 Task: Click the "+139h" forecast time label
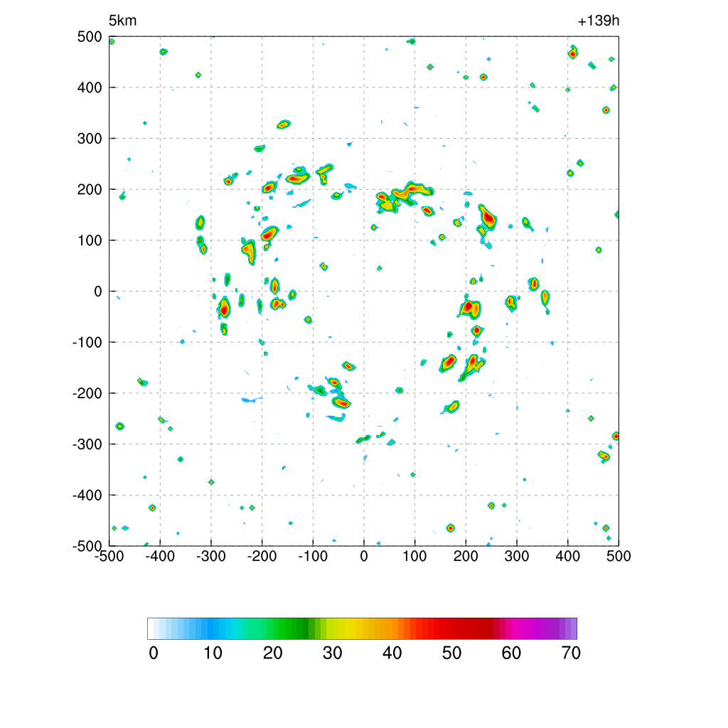tap(599, 21)
